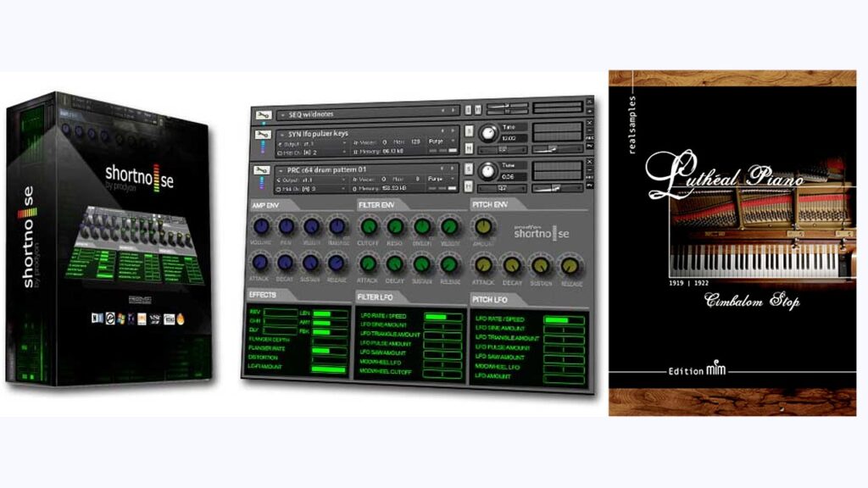
Task: Click the FILTER LFO section header label
Action: pyautogui.click(x=375, y=297)
